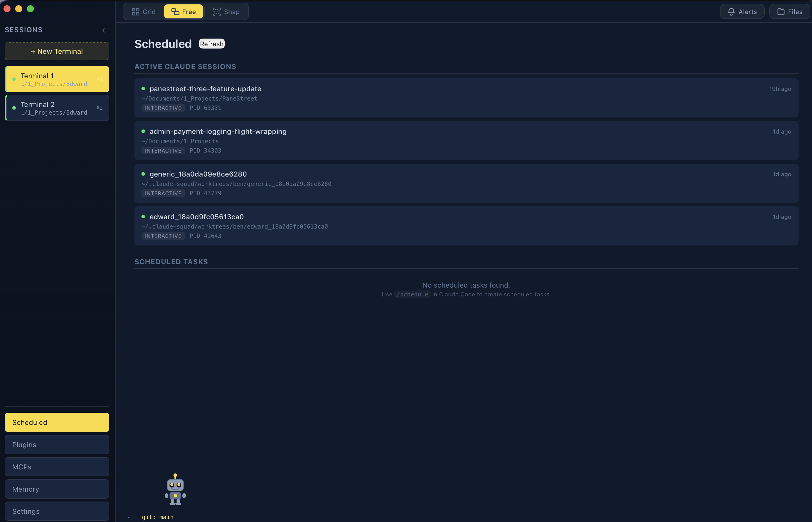Click the Refresh button next to Scheduled
The image size is (812, 522).
(211, 44)
